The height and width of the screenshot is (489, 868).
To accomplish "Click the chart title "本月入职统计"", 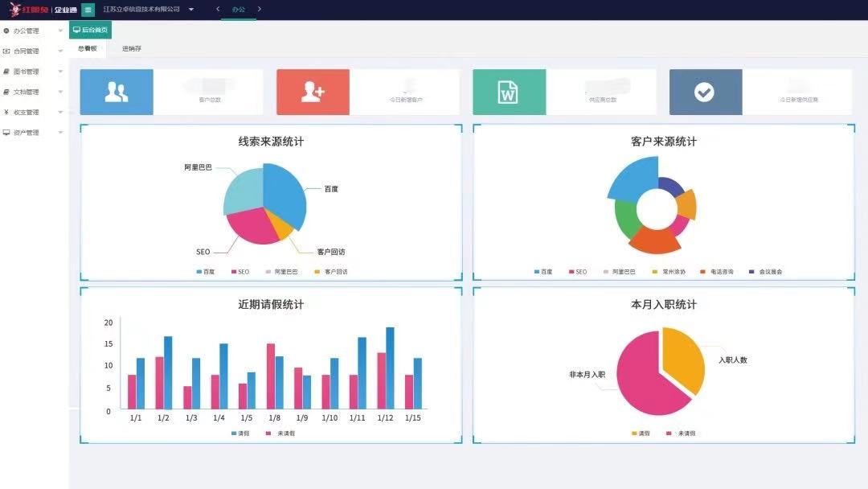I will coord(664,305).
